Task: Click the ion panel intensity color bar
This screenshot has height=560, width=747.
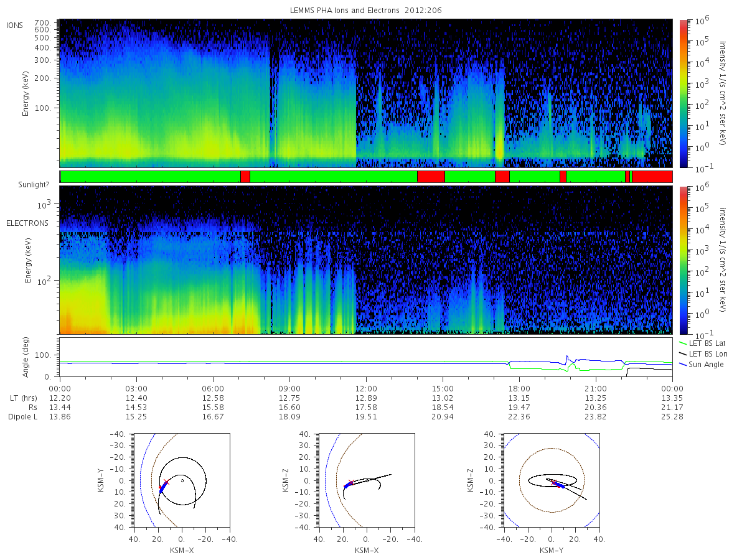Action: pyautogui.click(x=683, y=93)
